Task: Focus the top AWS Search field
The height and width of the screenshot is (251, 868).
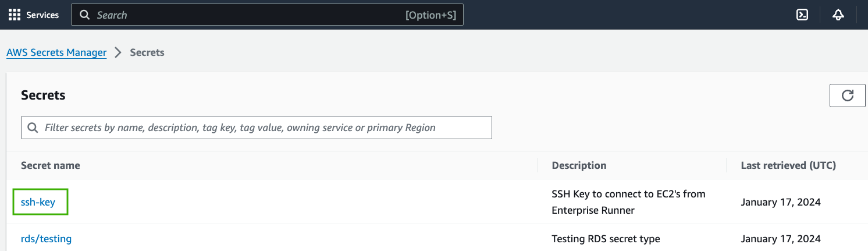Action: (x=267, y=15)
